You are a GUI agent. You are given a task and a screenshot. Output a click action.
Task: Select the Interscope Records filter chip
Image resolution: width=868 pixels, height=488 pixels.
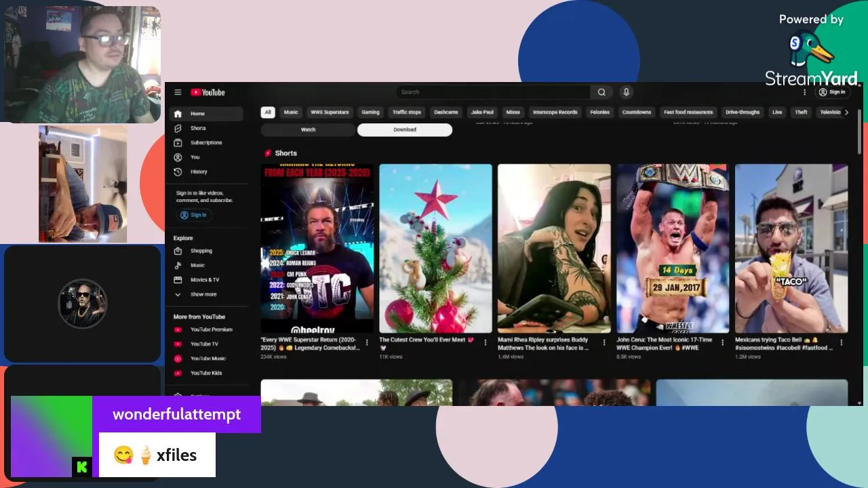[555, 113]
